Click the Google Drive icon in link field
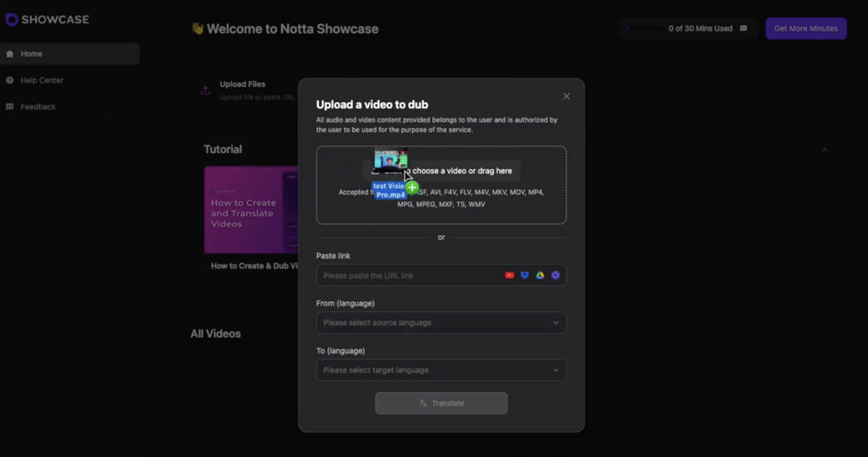 click(540, 276)
